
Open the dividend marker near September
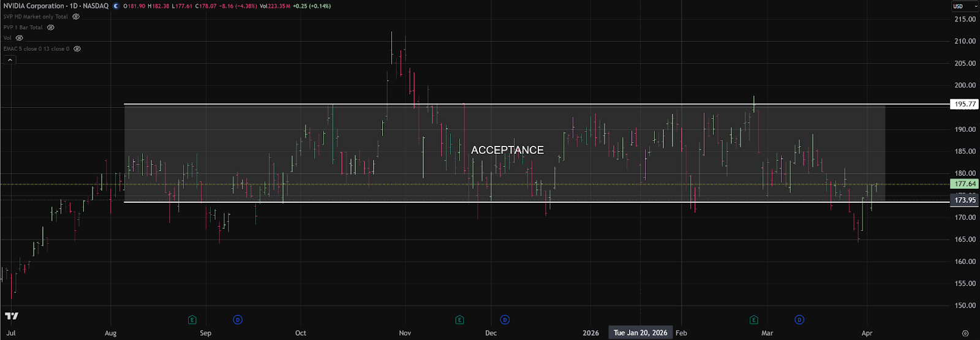[238, 320]
